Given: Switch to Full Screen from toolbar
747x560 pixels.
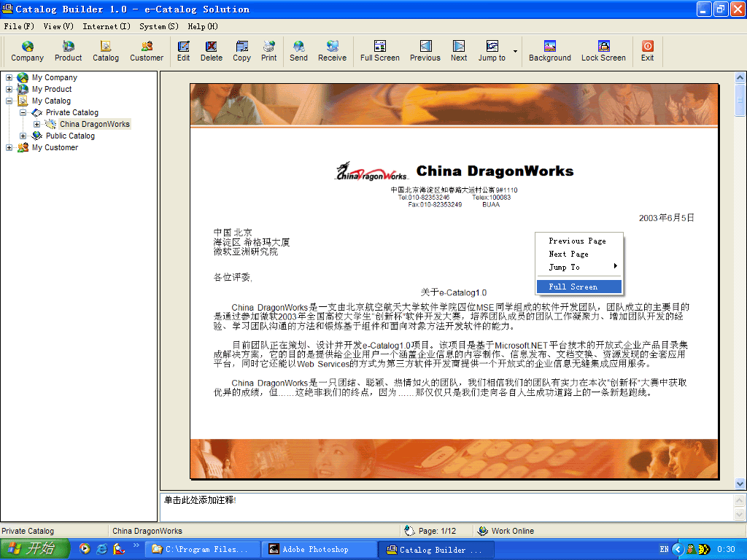Looking at the screenshot, I should point(379,51).
